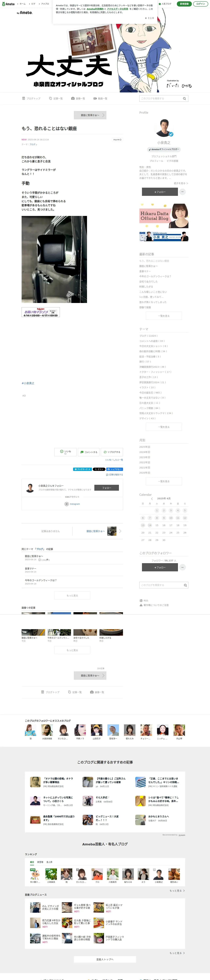Viewport: 210px width, 980px height.
Task: Click 一覧を見る under 最新の記事
Action: 164,316
